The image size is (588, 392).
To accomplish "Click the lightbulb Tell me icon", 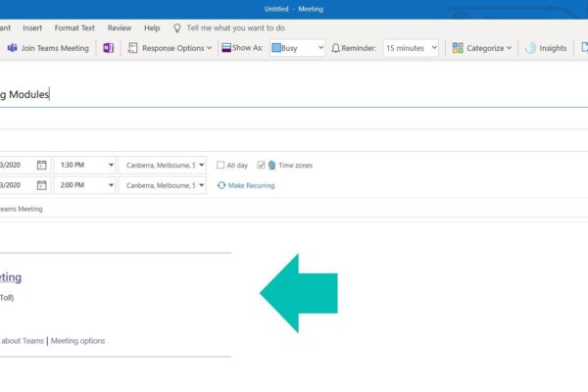I will [x=177, y=28].
